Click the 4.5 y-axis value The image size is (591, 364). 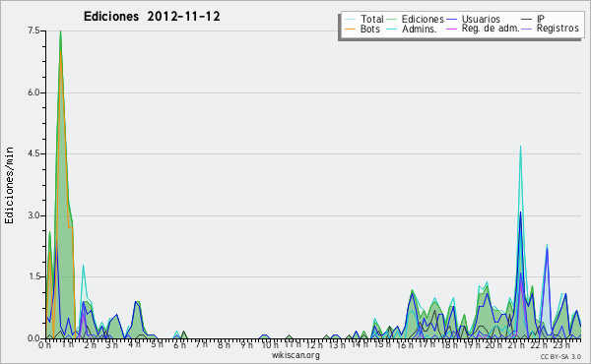33,153
